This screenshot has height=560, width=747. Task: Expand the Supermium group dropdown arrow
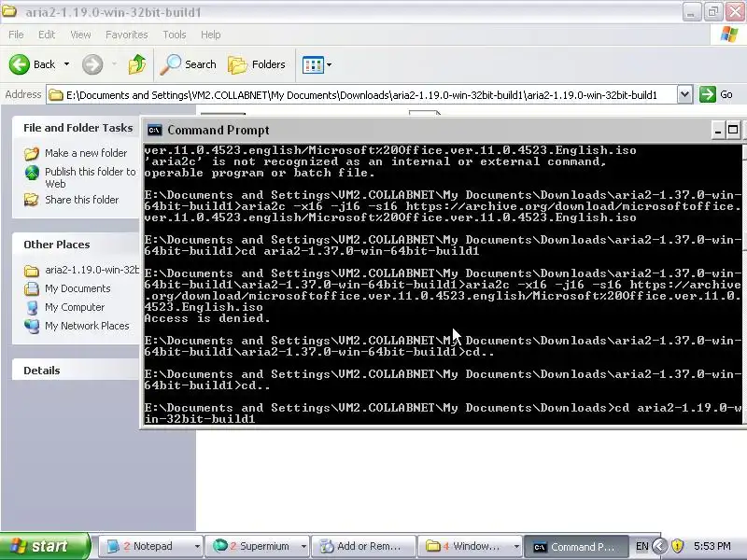(303, 547)
